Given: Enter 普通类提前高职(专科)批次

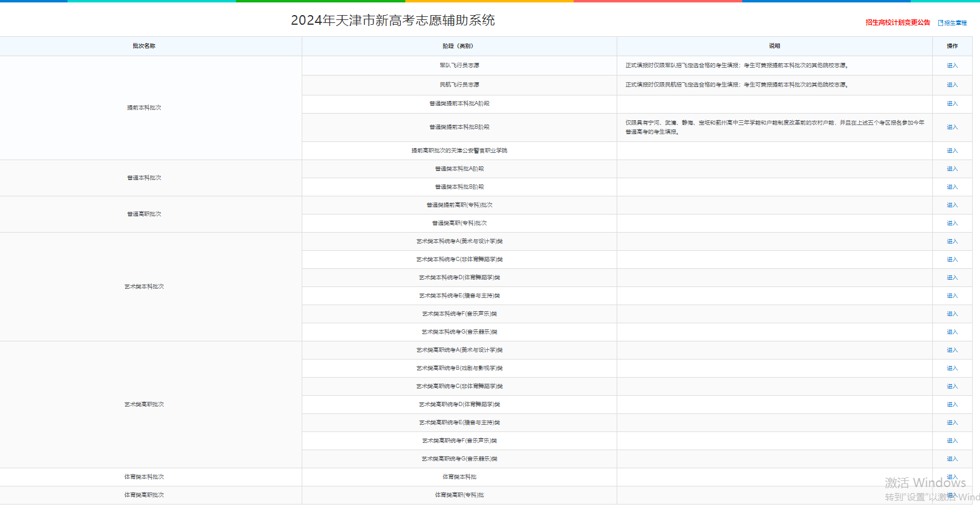Looking at the screenshot, I should pos(952,205).
